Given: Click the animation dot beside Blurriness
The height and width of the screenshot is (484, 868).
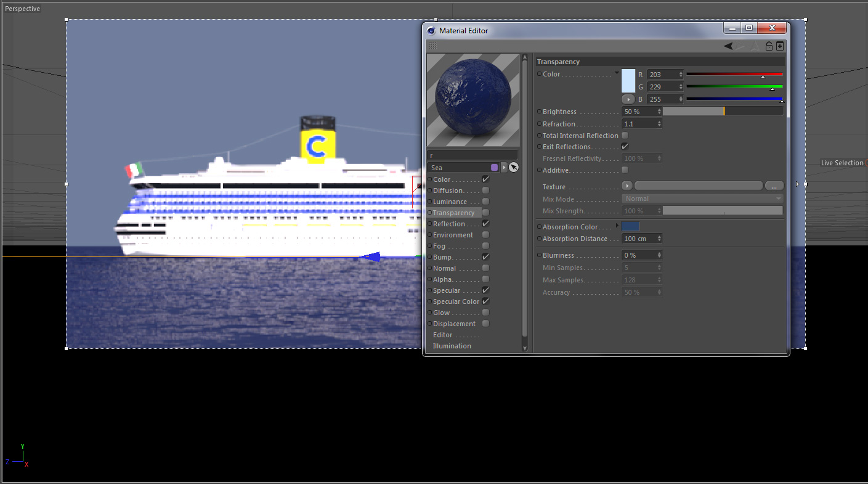Looking at the screenshot, I should (x=539, y=255).
